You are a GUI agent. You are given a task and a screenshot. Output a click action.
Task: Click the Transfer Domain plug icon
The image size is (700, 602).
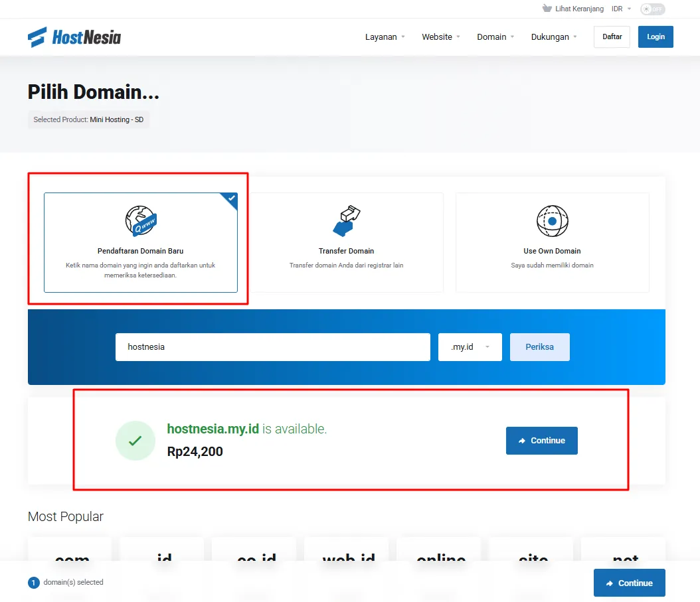347,220
